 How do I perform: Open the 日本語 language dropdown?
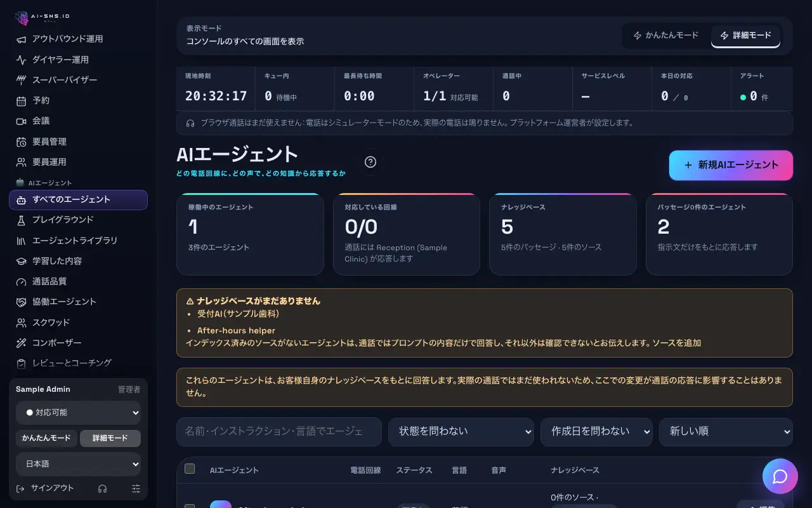[79, 464]
